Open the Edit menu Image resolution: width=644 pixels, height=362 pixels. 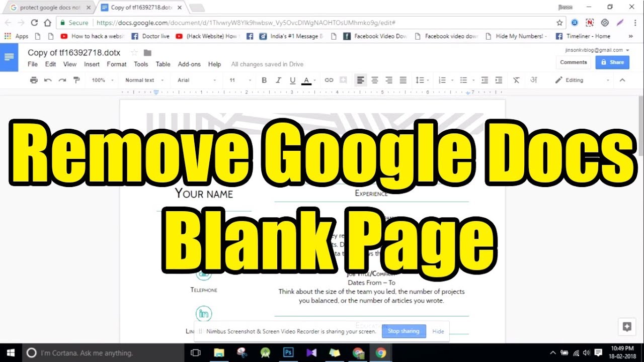coord(50,64)
